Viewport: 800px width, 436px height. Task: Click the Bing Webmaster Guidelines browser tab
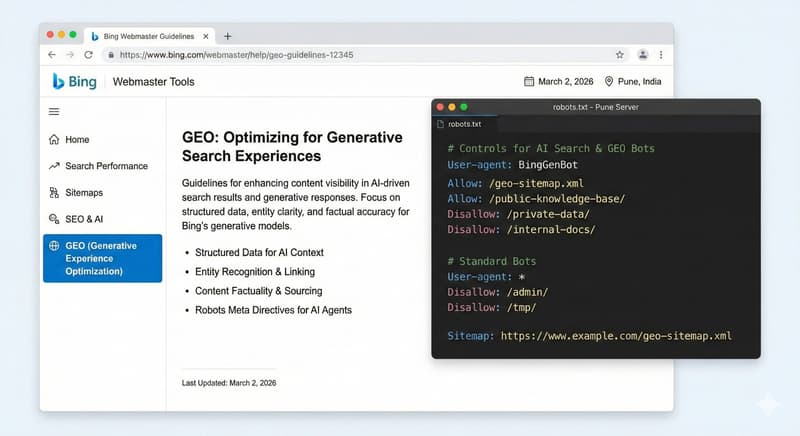coord(150,36)
